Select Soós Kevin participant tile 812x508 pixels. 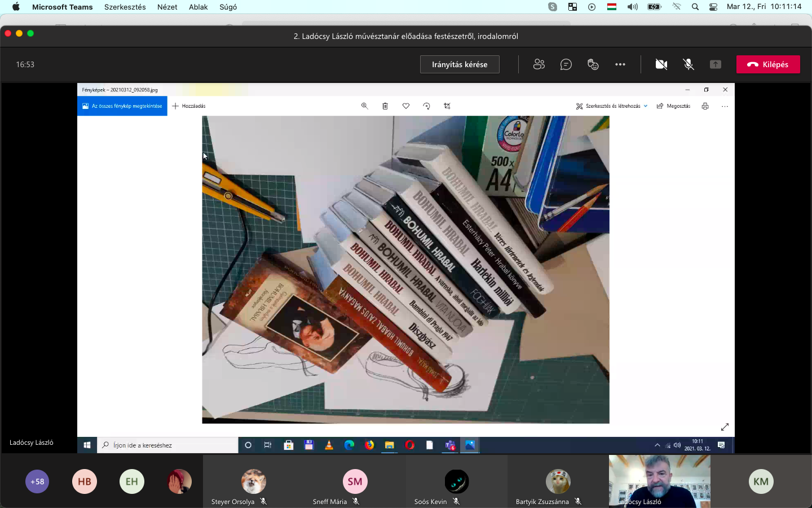[457, 481]
